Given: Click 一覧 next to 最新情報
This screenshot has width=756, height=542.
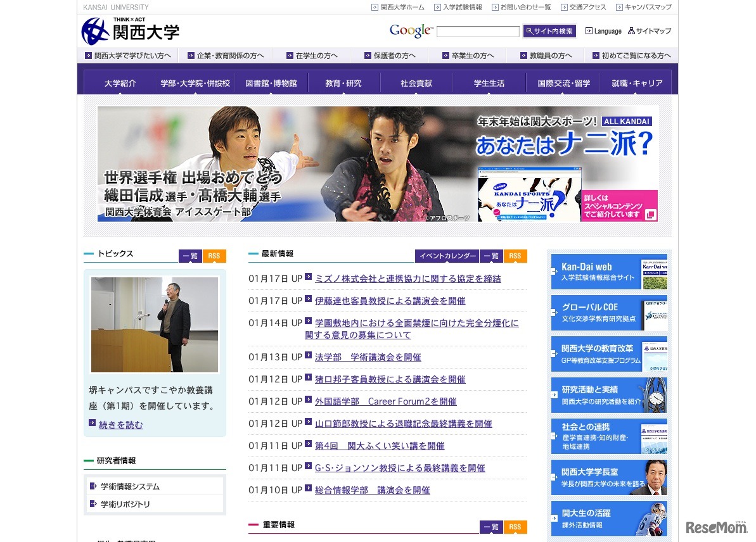Looking at the screenshot, I should 491,256.
